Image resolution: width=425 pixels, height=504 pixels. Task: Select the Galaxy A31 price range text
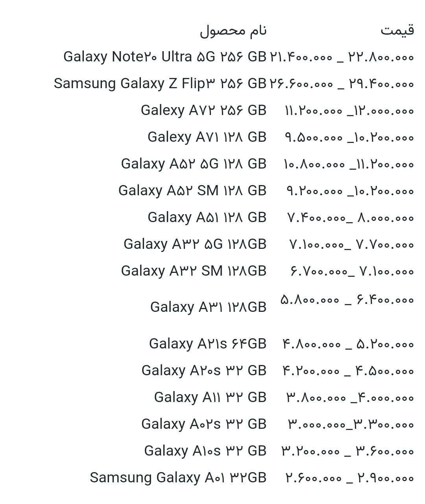point(347,300)
